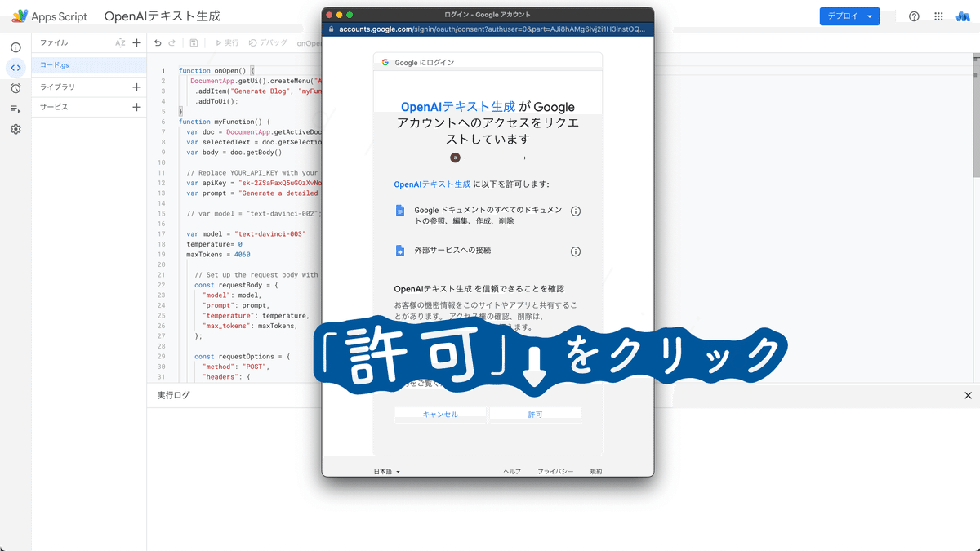Click code line 19 temperature= 0
The image size is (980, 551).
coord(214,244)
